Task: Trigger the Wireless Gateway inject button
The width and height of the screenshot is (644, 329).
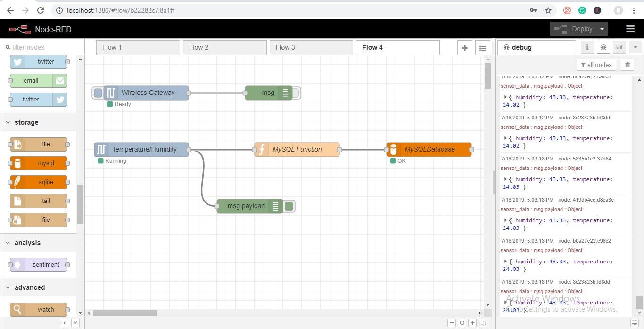Action: pos(98,93)
